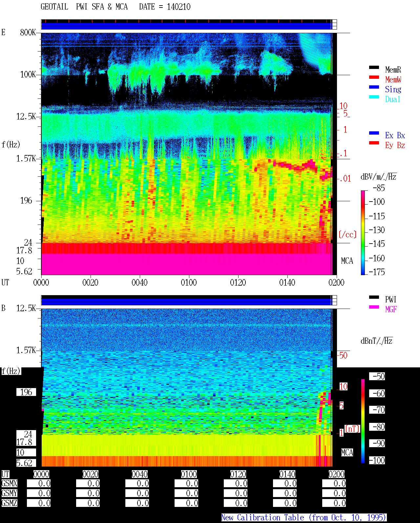Select the Dual legend label
420x523 pixels.
tap(393, 99)
